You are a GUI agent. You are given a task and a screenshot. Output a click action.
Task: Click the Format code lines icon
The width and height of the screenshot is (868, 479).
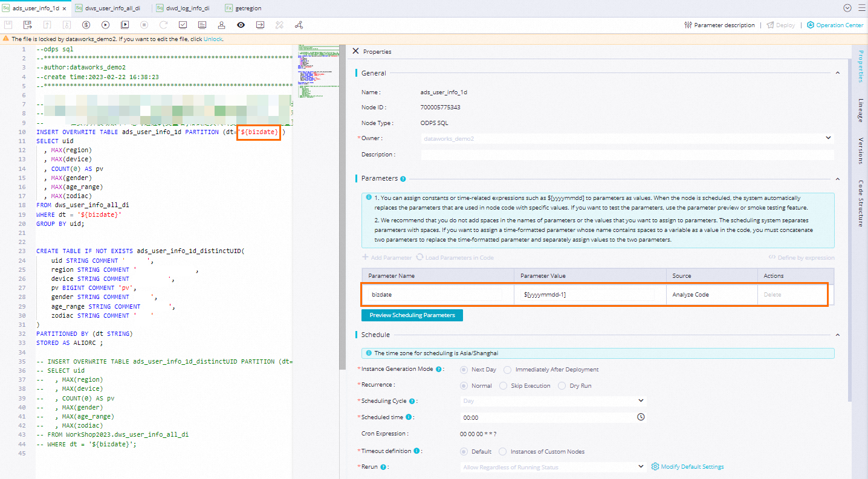pyautogui.click(x=202, y=25)
